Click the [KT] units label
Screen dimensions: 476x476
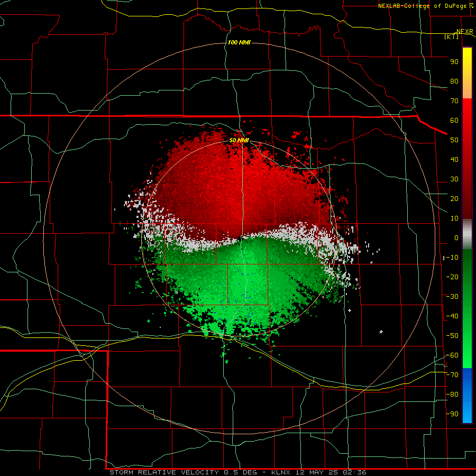pos(452,36)
